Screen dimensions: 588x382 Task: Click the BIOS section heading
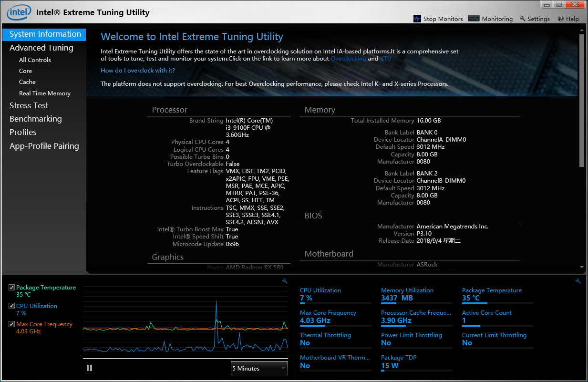(313, 216)
